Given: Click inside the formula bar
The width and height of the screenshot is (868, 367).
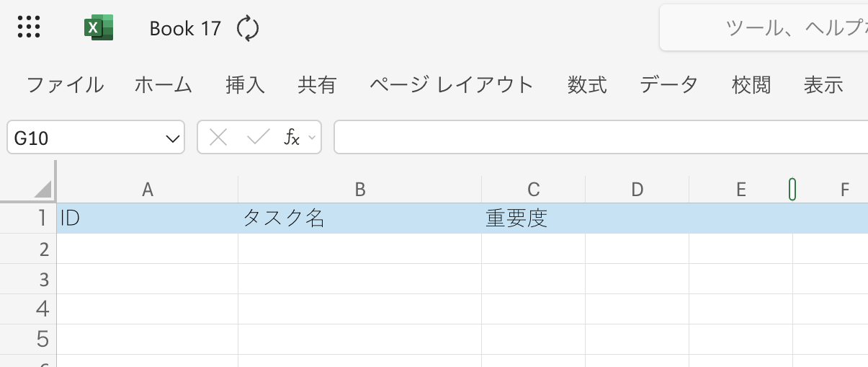Looking at the screenshot, I should tap(598, 137).
